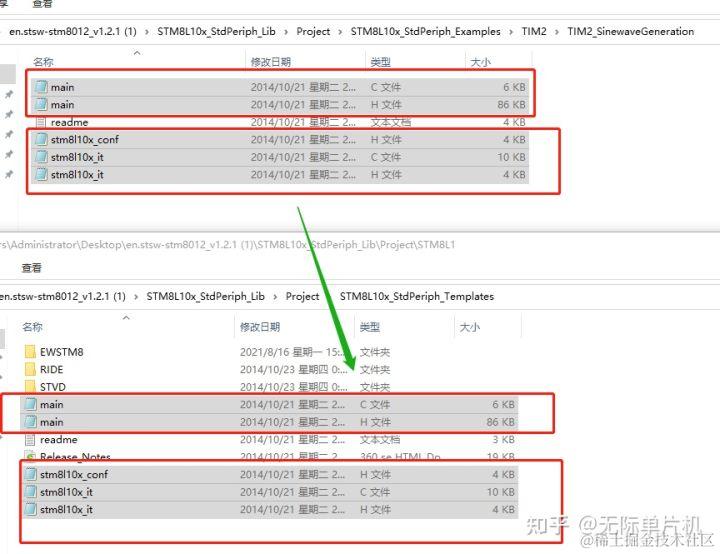
Task: Click 86 KB size in Templates window
Action: click(x=501, y=422)
